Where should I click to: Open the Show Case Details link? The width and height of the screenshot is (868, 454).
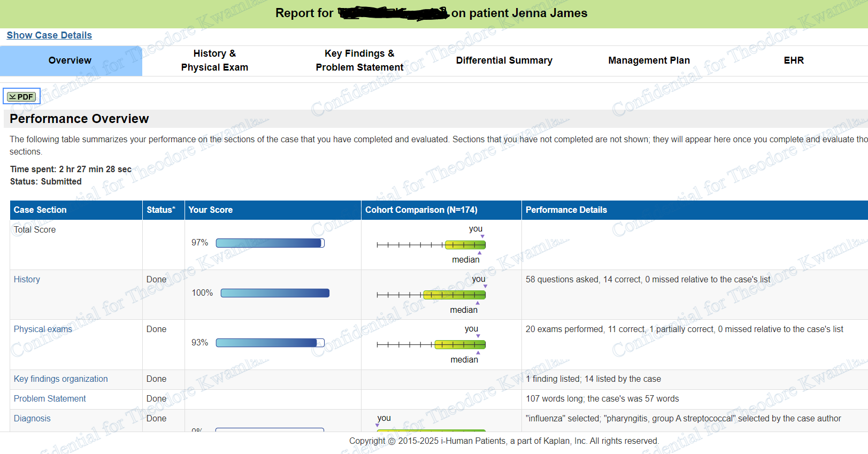(49, 35)
